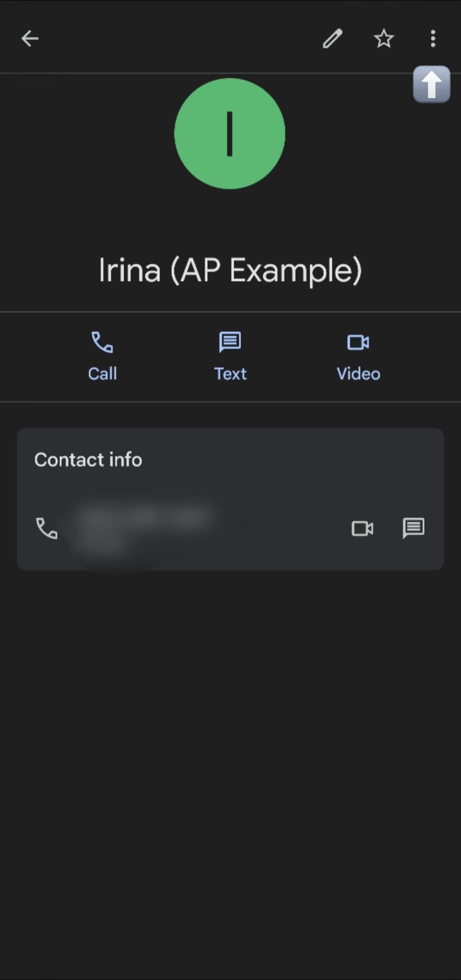Edit contact with the pencil icon
This screenshot has width=461, height=980.
click(332, 39)
